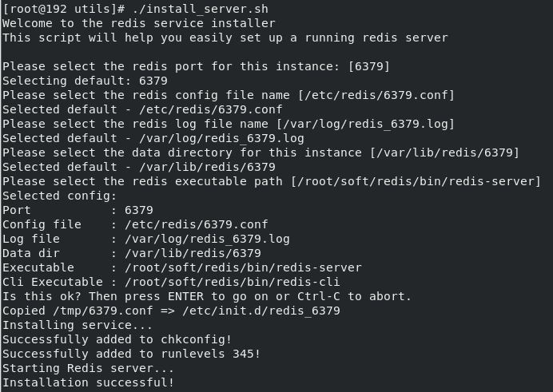Click the "Installation successful!" final line
Viewport: 553px width, 392px height.
click(x=88, y=382)
